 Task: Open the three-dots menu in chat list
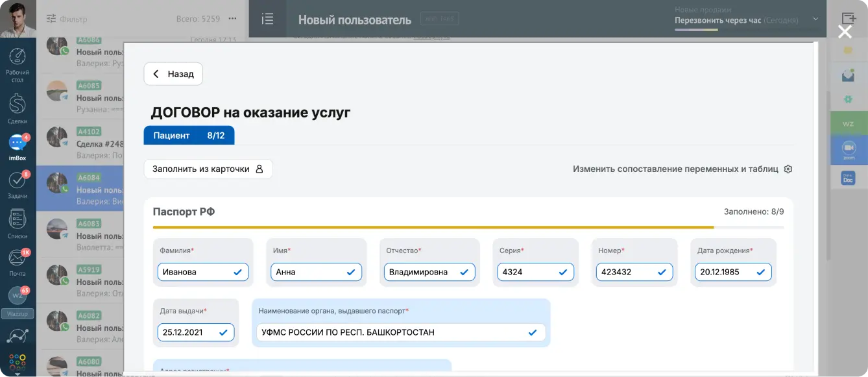[x=233, y=19]
